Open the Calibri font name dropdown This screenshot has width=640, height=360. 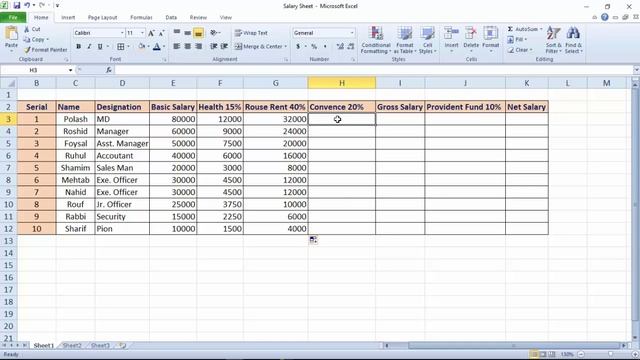[122, 33]
